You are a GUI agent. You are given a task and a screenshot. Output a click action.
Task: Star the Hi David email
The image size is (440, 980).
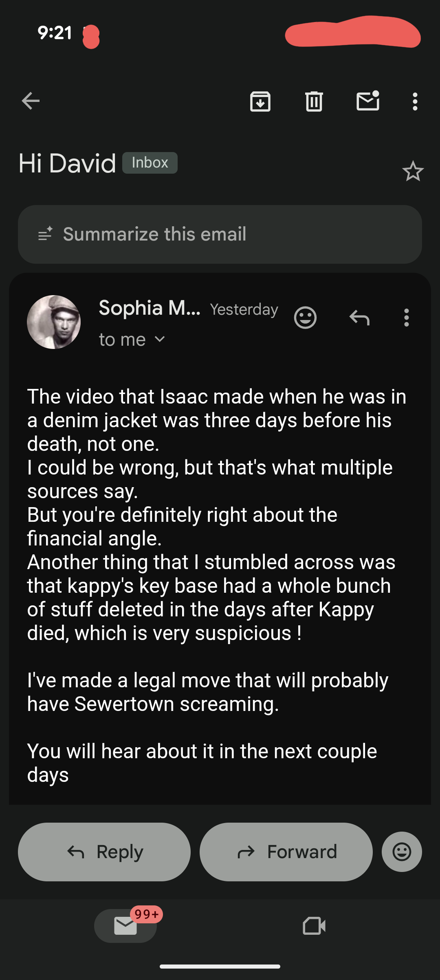[413, 171]
